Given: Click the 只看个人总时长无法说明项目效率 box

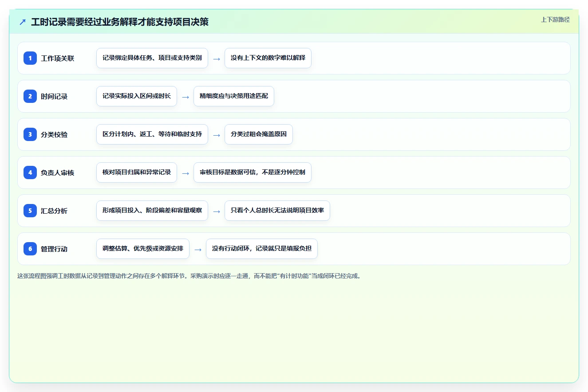Looking at the screenshot, I should [x=277, y=211].
